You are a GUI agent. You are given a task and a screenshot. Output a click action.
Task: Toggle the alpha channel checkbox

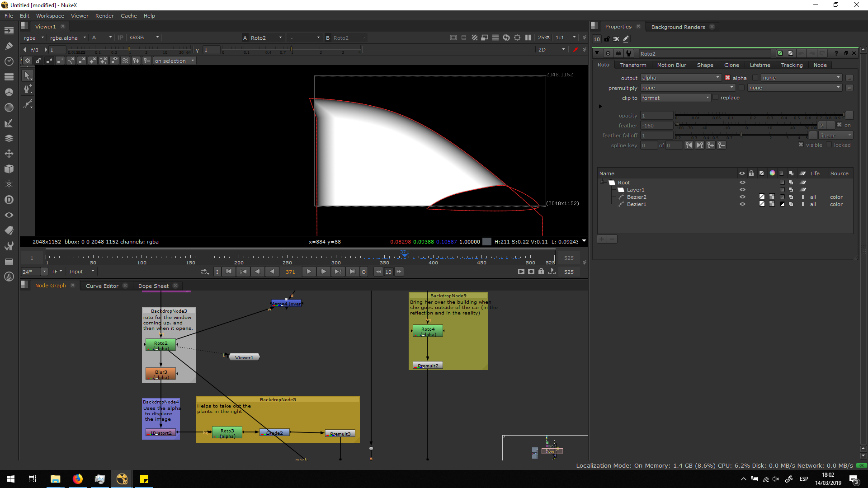(727, 78)
